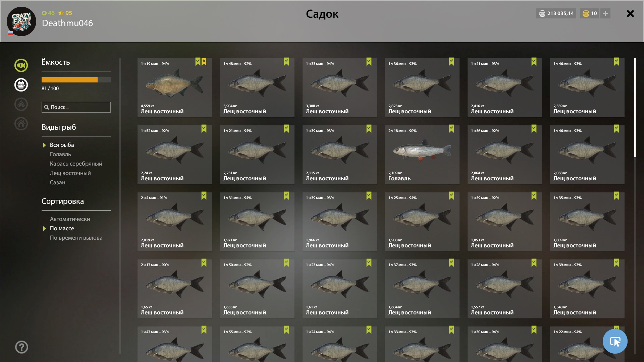Toggle bookmark on the 3,904 кг bream
Image resolution: width=644 pixels, height=362 pixels.
click(286, 62)
